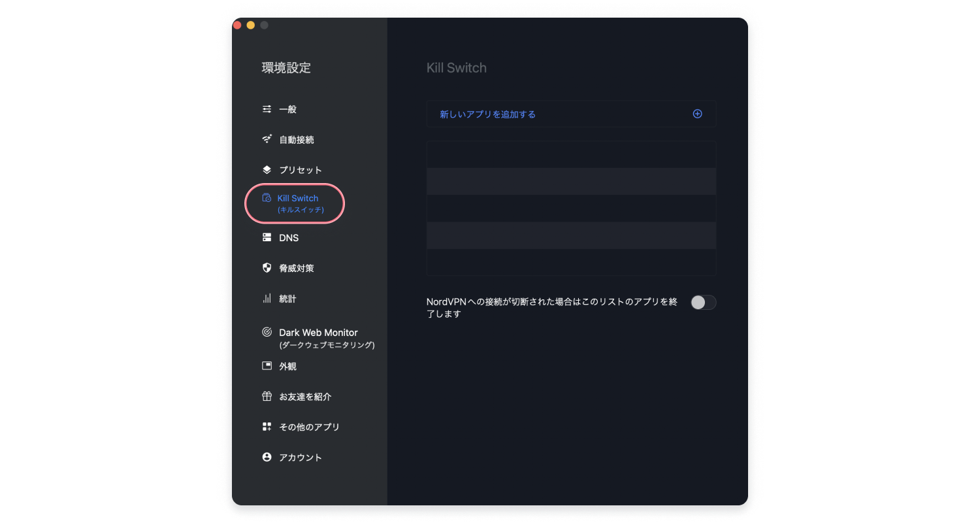
Task: Click the 自動接続 wifi icon
Action: tap(267, 139)
